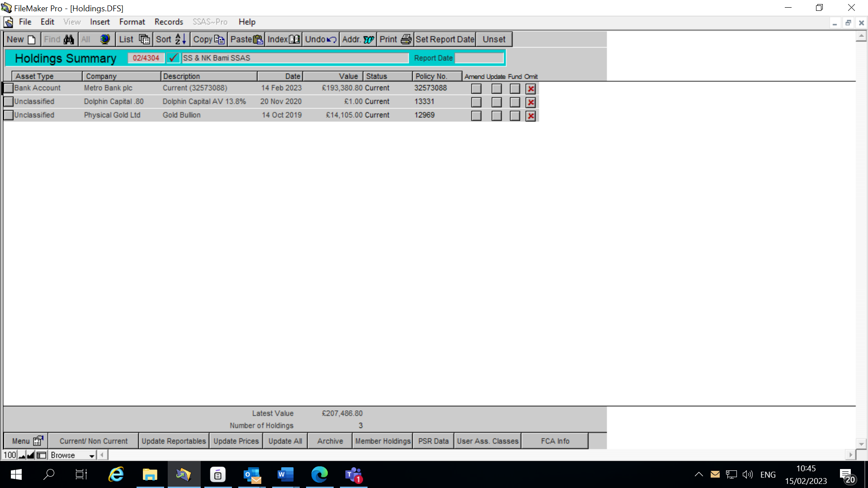The width and height of the screenshot is (868, 488).
Task: Click the Find binoculars button
Action: [x=59, y=39]
